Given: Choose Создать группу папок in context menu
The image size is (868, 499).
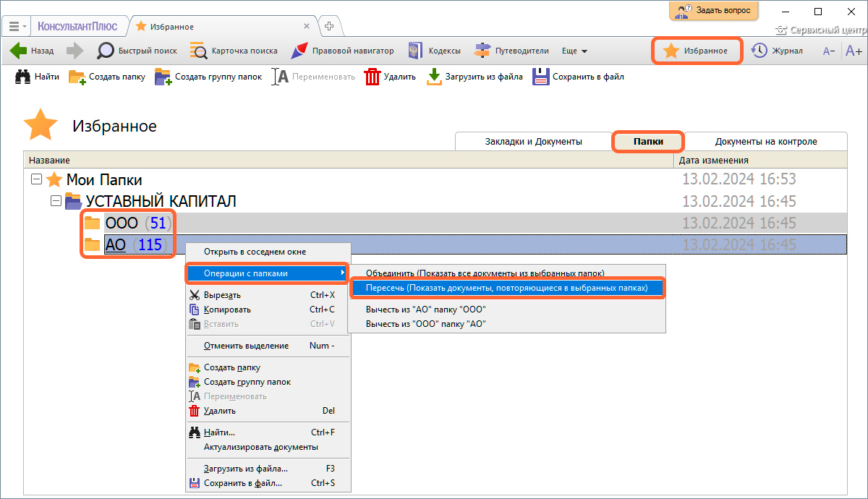Looking at the screenshot, I should pos(268,382).
